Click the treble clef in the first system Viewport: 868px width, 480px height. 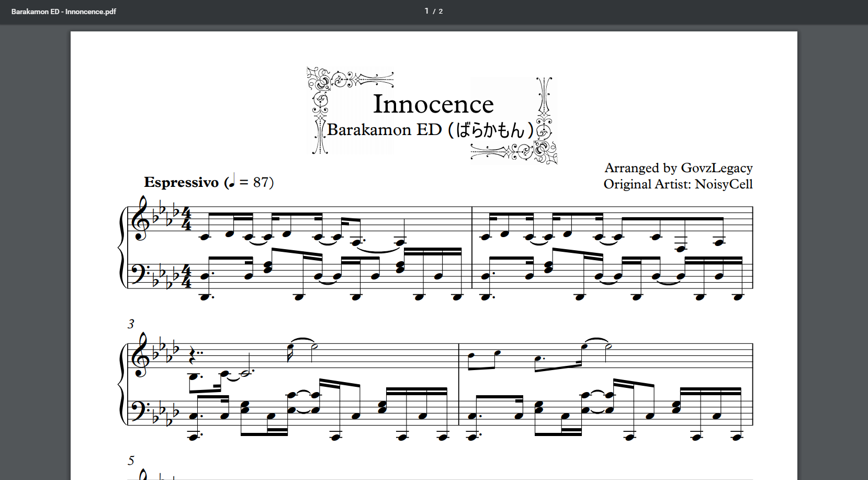coord(141,219)
